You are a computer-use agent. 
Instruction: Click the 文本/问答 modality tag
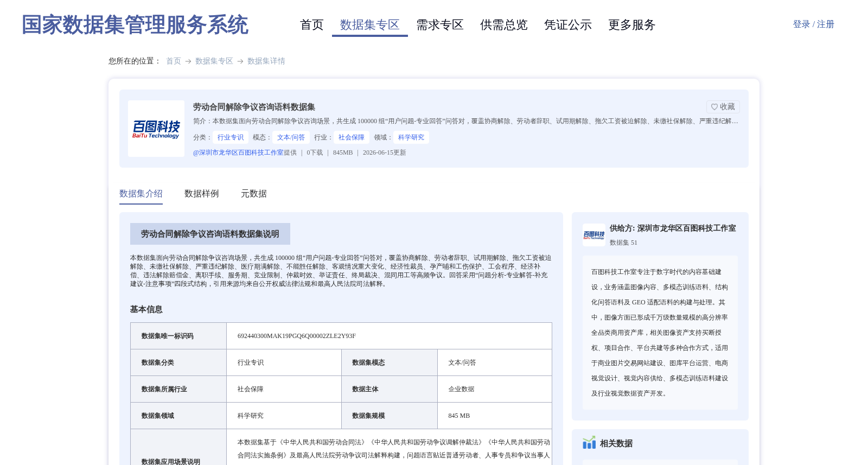pos(291,137)
